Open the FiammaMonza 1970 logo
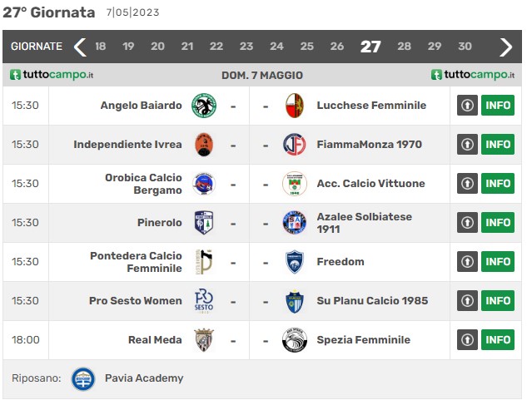Viewport: 532px width, 400px height. [x=295, y=145]
